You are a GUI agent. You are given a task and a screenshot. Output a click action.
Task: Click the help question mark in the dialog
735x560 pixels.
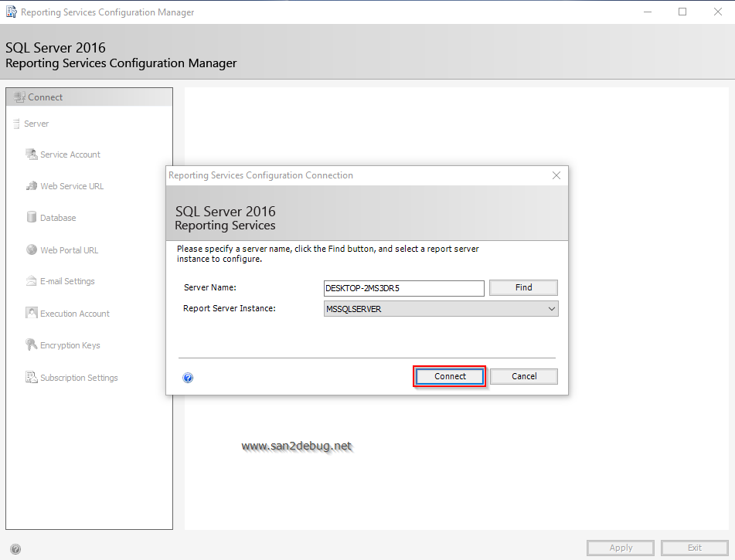click(188, 377)
